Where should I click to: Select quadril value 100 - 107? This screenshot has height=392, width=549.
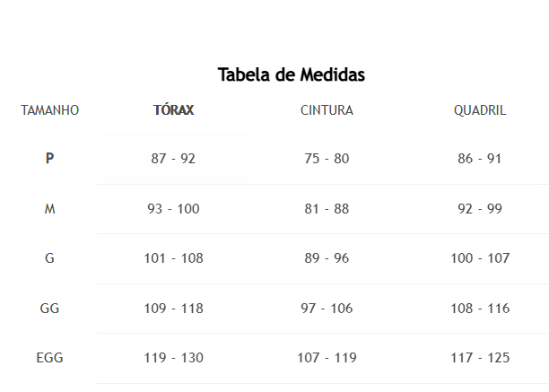click(480, 258)
